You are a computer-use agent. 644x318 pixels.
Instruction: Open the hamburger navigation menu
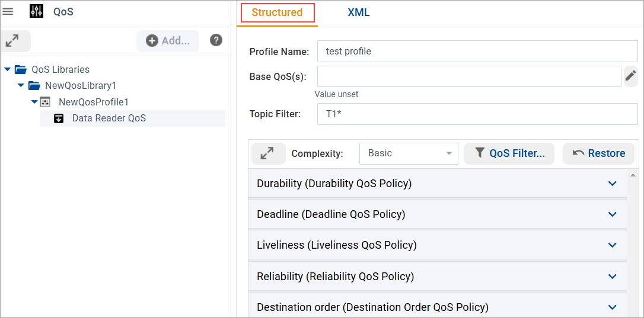click(8, 11)
